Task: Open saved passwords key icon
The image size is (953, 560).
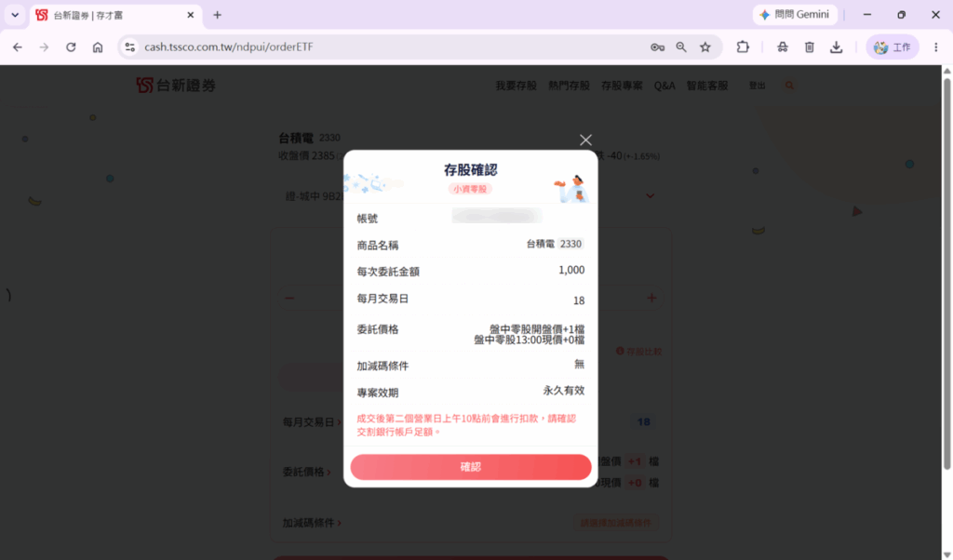Action: pyautogui.click(x=657, y=47)
